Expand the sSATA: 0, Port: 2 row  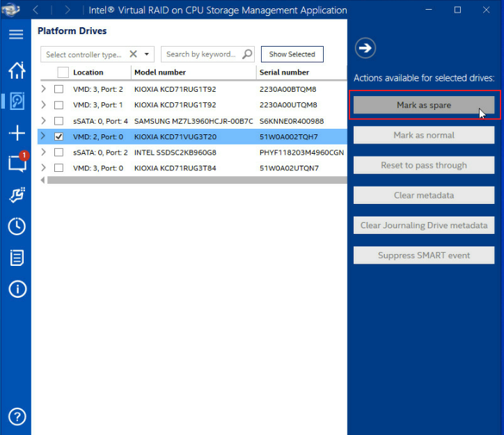point(44,152)
